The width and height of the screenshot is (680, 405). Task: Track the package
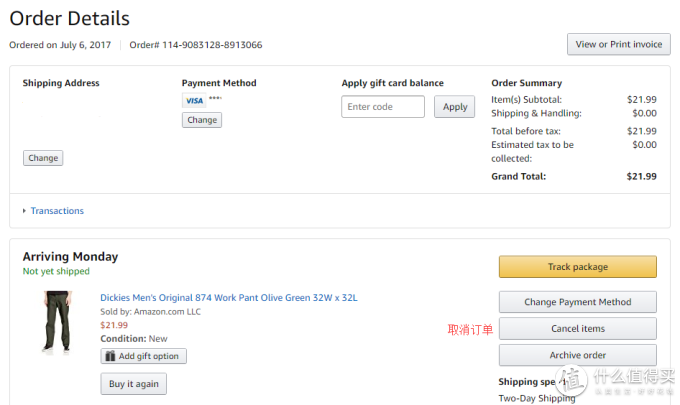tap(578, 267)
